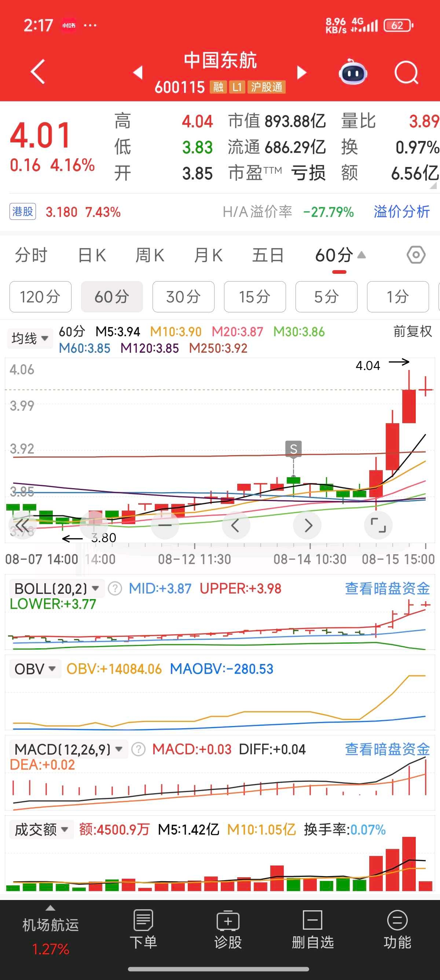The width and height of the screenshot is (440, 980).
Task: Open the stock search magnifier
Action: pos(406,72)
